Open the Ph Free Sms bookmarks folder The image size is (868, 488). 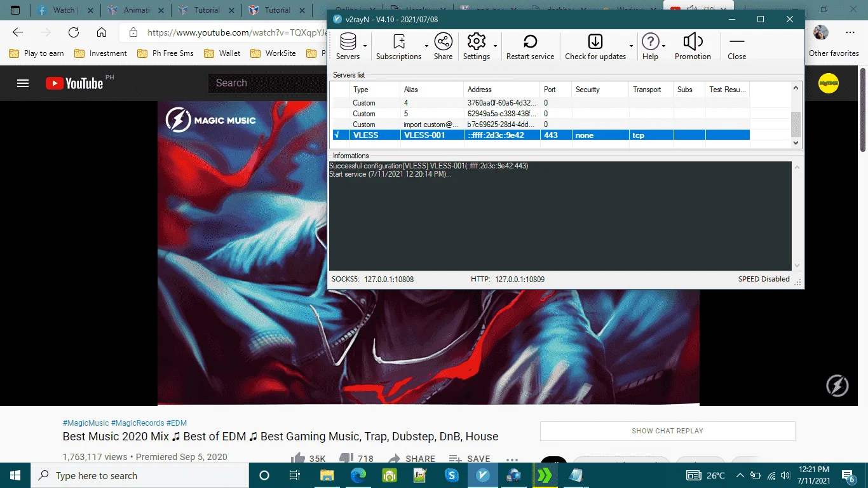click(166, 53)
